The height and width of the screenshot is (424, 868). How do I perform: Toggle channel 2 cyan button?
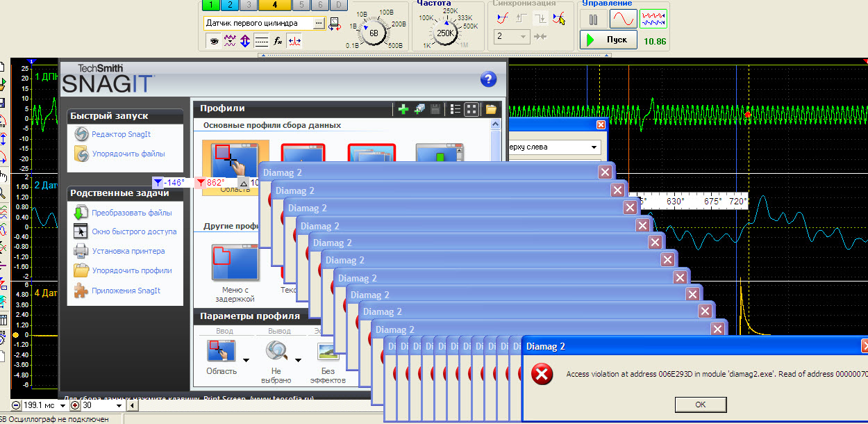pos(228,5)
